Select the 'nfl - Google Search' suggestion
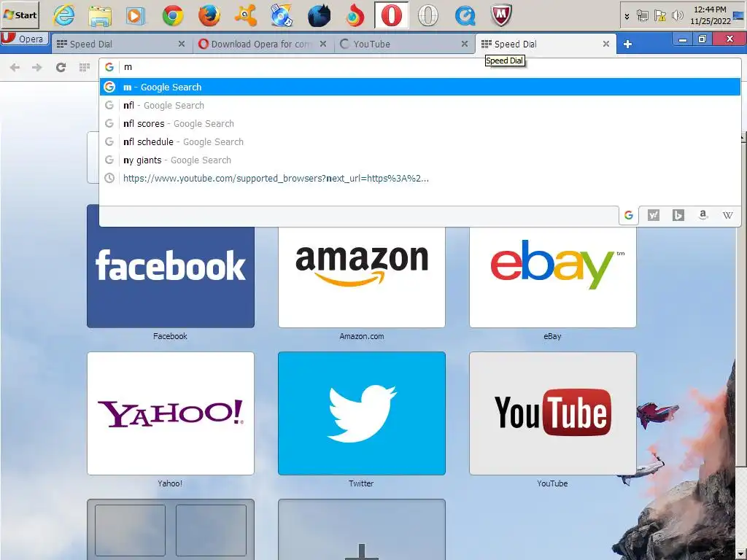This screenshot has height=560, width=747. click(420, 105)
